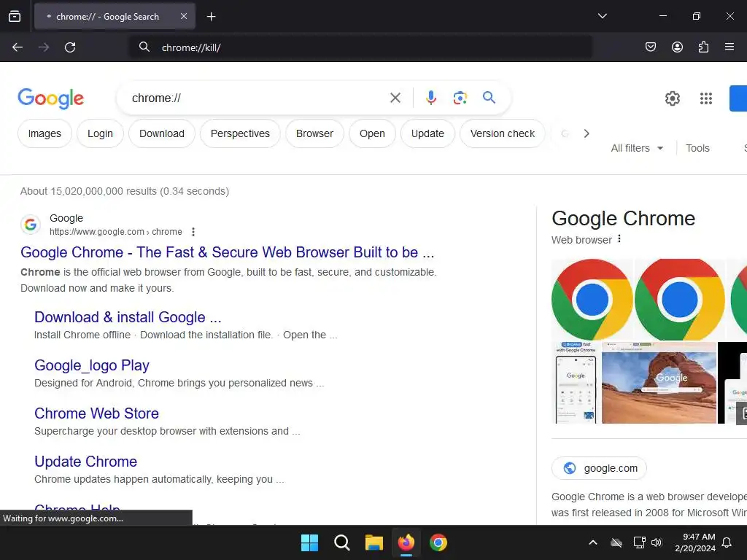
Task: Click the Google favicon of first result
Action: 31,225
